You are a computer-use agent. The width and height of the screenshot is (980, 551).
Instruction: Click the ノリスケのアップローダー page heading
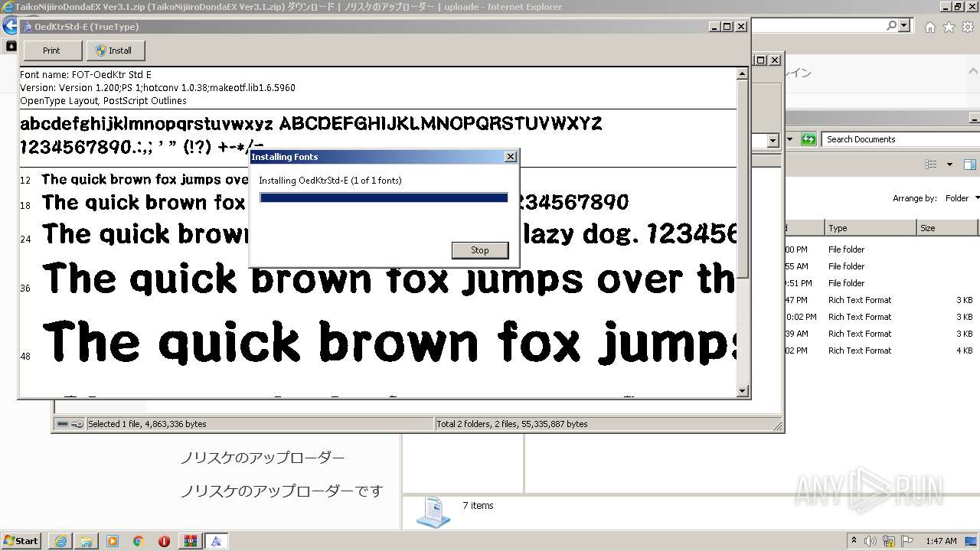[x=263, y=458]
